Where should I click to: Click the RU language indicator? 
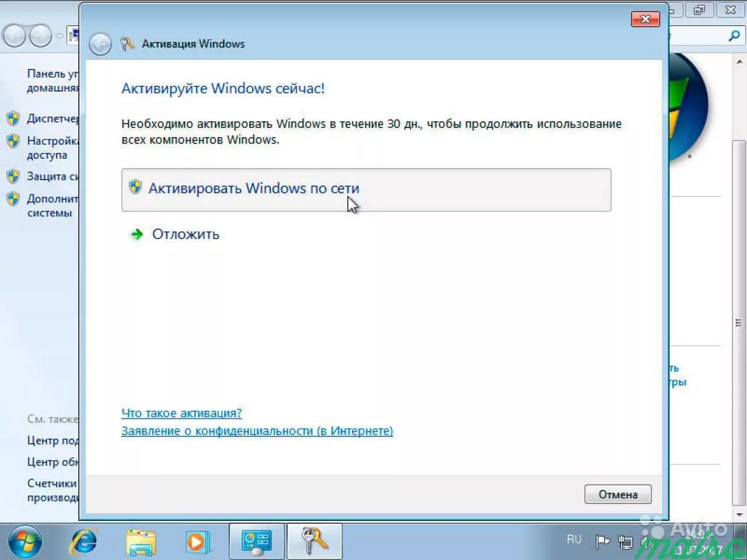(574, 539)
